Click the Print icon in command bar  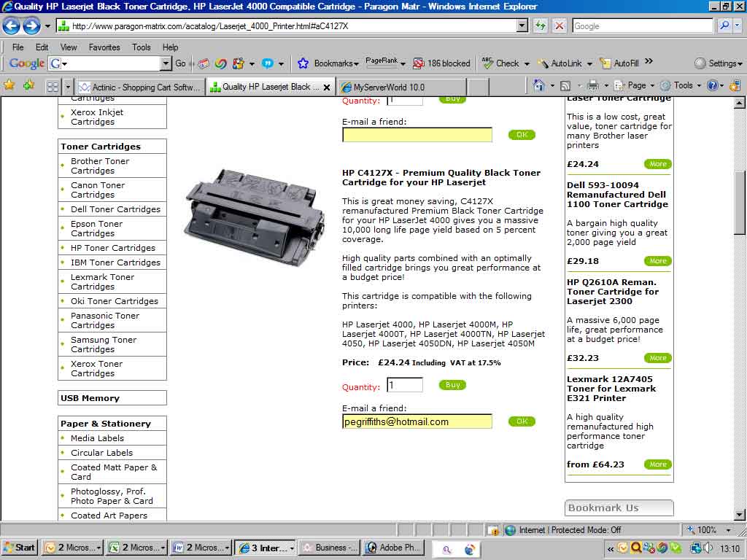tap(593, 85)
